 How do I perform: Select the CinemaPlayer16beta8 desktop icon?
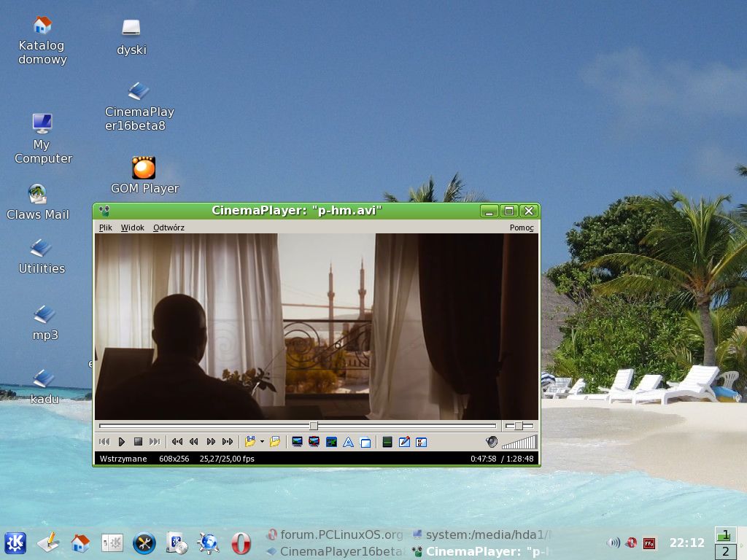(139, 106)
